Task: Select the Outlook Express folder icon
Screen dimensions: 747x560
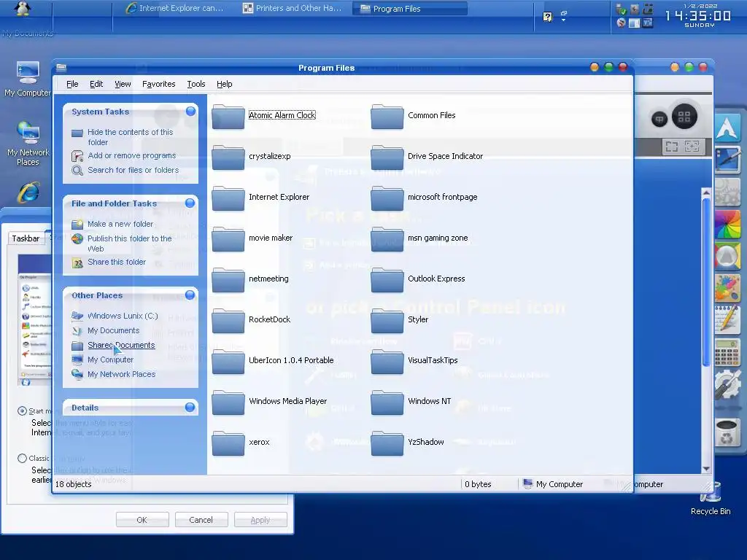Action: [x=387, y=281]
